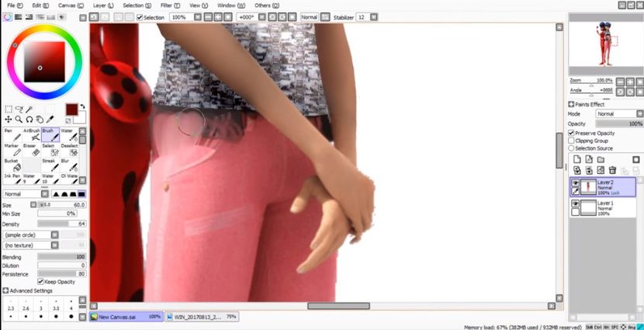Viewport: 644px width, 330px height.
Task: Select the Move tool
Action: pyautogui.click(x=9, y=120)
